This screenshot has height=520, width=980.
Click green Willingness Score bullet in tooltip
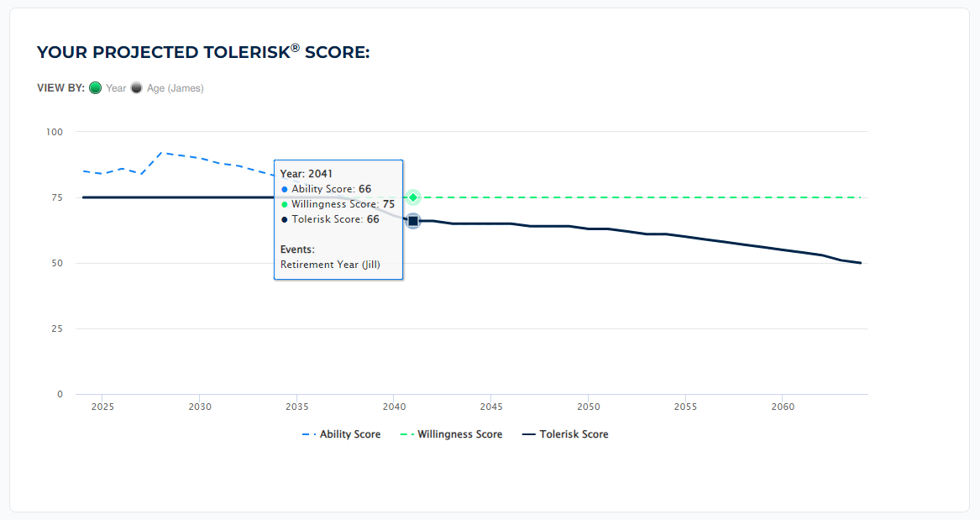[285, 205]
